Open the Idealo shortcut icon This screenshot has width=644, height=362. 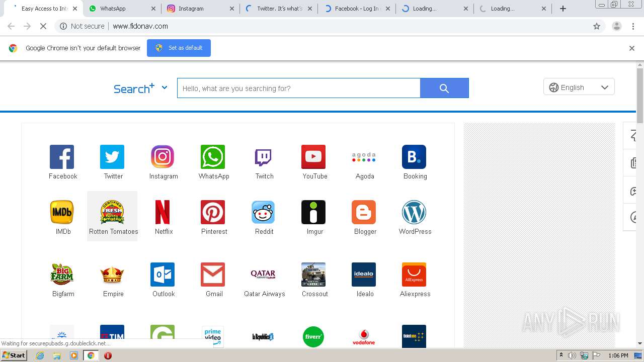pos(364,275)
